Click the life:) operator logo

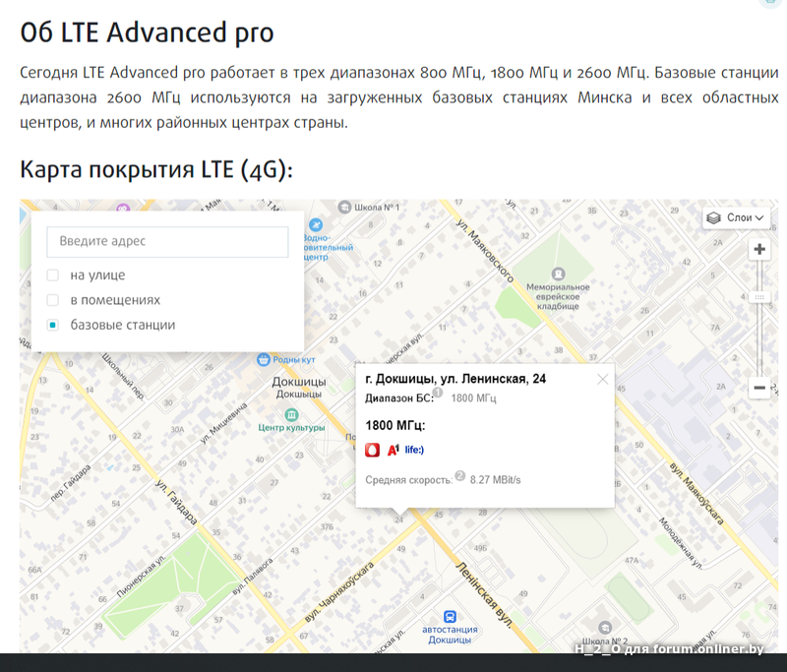414,450
